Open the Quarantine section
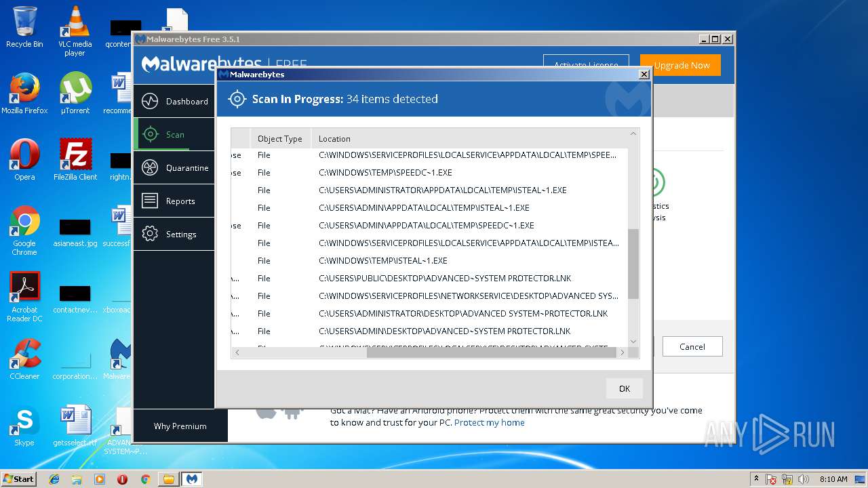868x488 pixels. pyautogui.click(x=174, y=167)
